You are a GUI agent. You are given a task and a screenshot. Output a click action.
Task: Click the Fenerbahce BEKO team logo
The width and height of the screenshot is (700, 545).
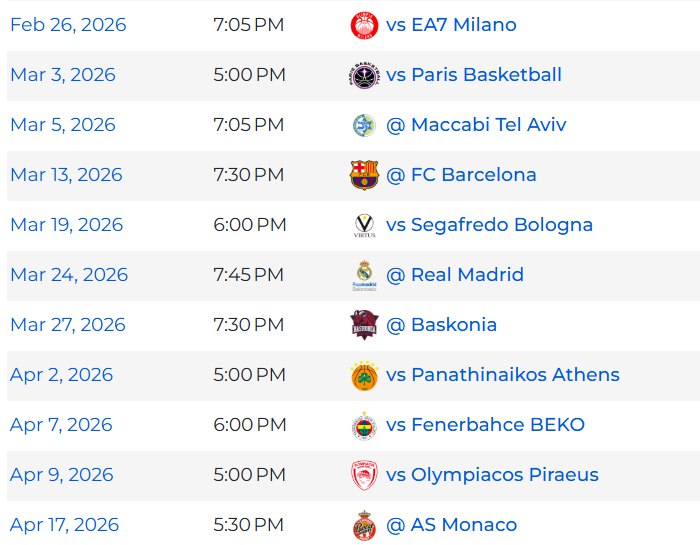point(364,425)
